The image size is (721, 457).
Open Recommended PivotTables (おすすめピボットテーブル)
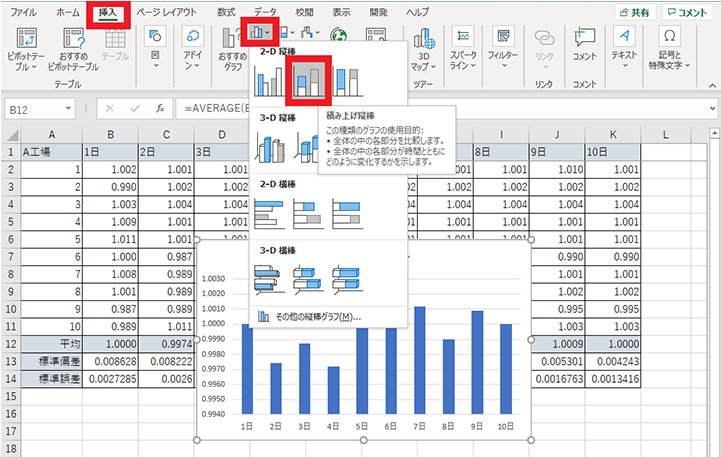pyautogui.click(x=74, y=38)
